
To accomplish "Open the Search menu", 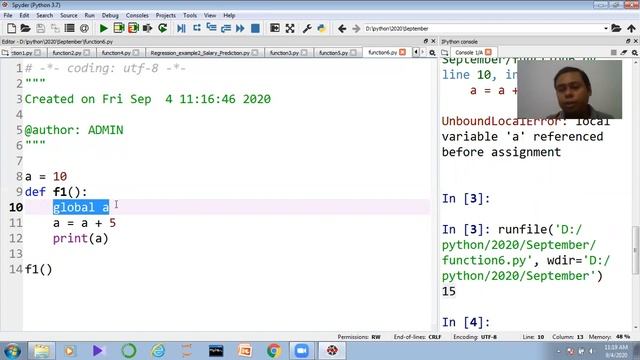I will [x=44, y=15].
